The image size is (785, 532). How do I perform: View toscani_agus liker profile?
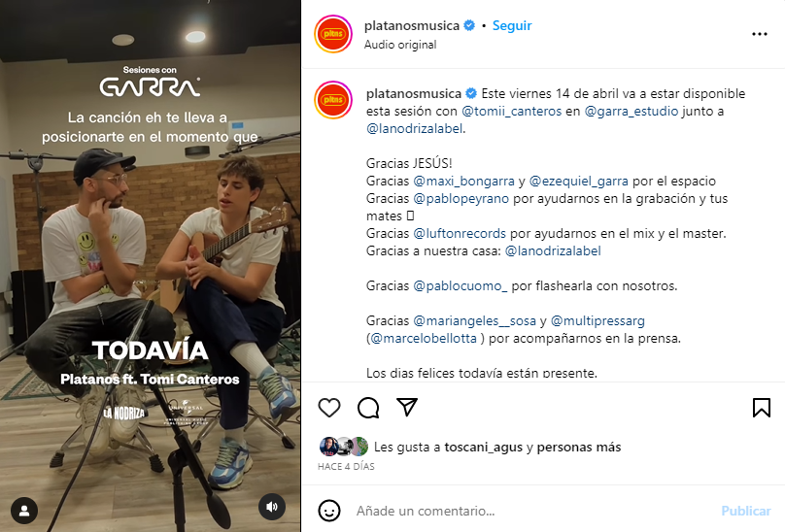tap(483, 447)
